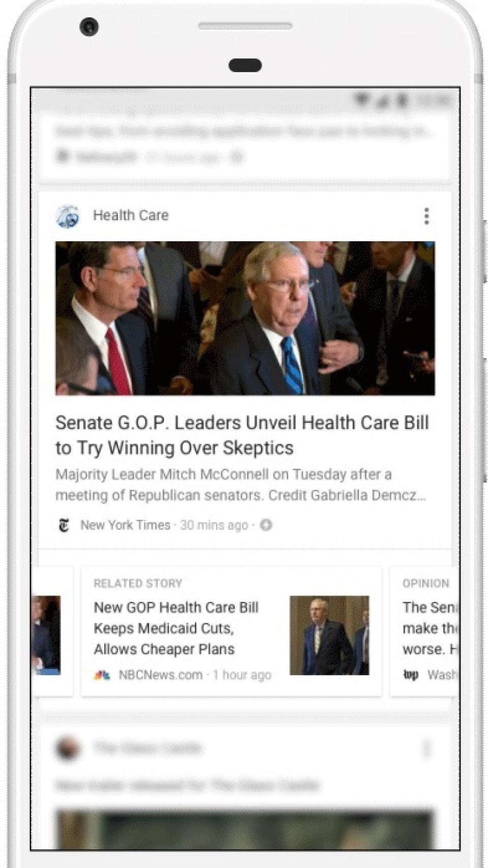Read the Majority Leader Mitch McConnell snippet
The height and width of the screenshot is (868, 488).
pyautogui.click(x=241, y=485)
